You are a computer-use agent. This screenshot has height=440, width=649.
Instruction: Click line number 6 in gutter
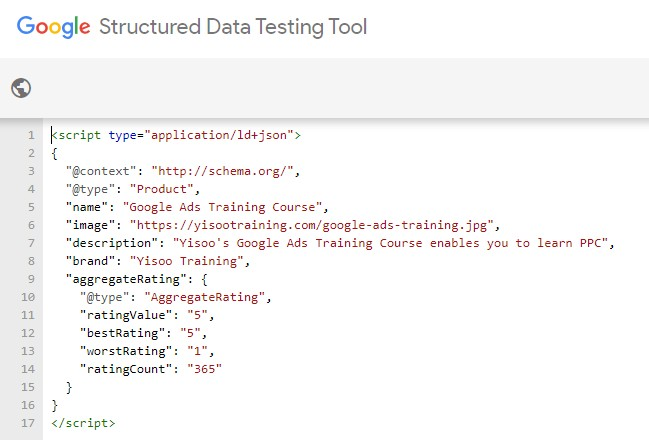(x=31, y=225)
